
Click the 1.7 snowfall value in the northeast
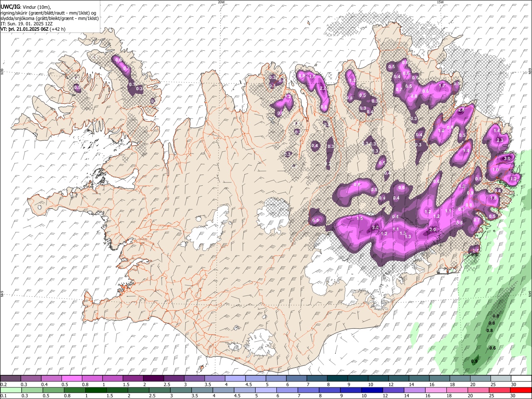pyautogui.click(x=442, y=86)
